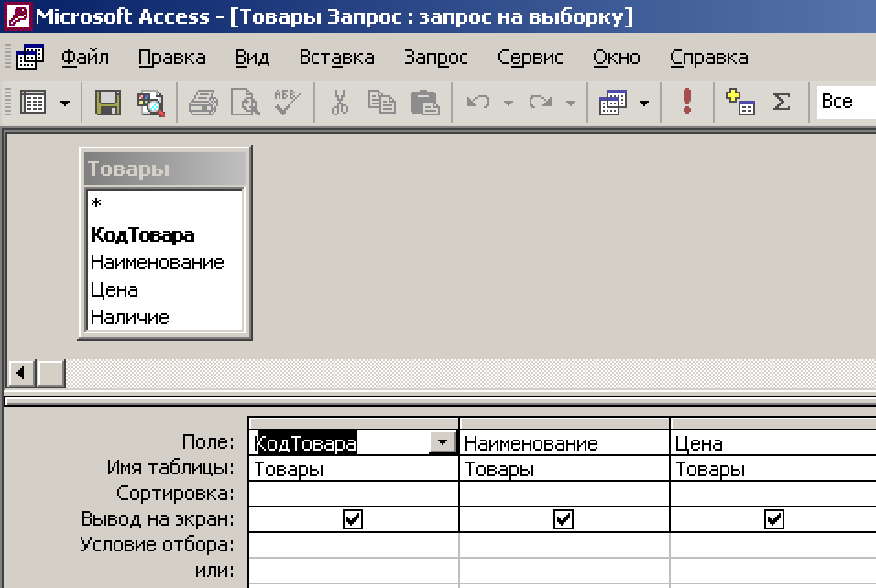
Task: Click Сортировка cell under Наименование
Action: pos(564,495)
